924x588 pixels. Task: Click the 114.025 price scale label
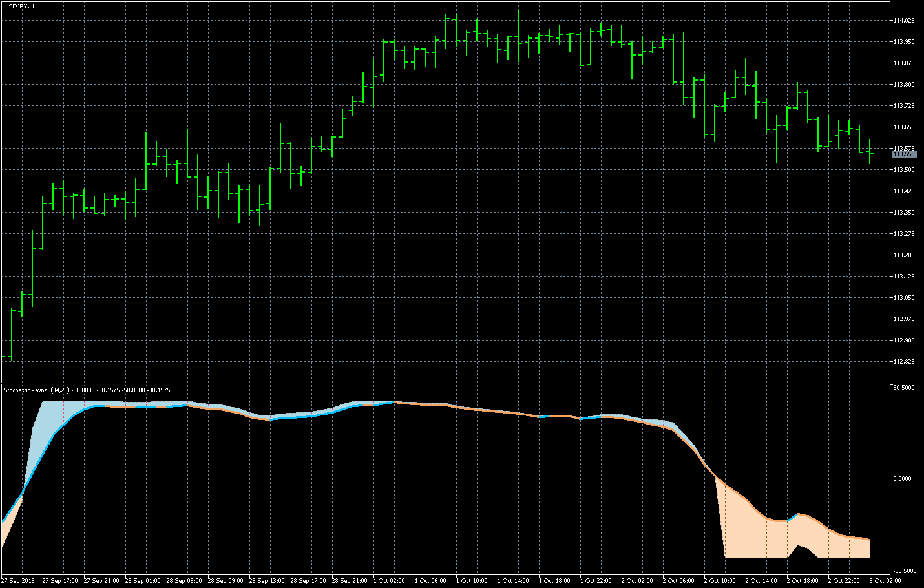click(903, 21)
